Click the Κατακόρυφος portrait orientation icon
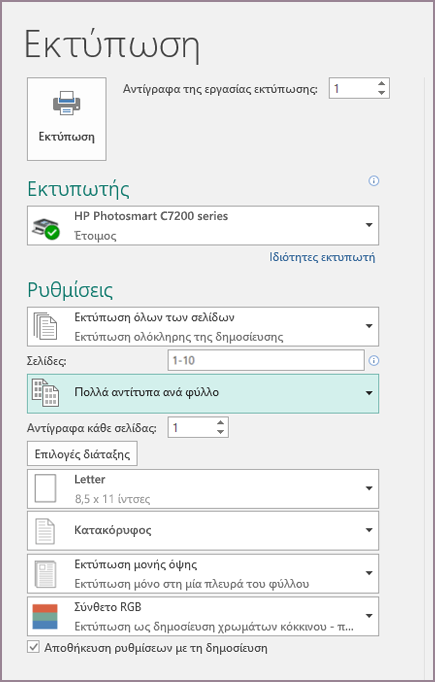This screenshot has height=682, width=435. click(x=45, y=531)
